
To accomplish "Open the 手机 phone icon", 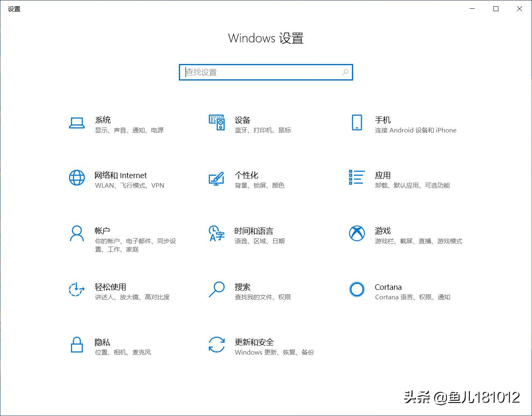I will point(357,122).
